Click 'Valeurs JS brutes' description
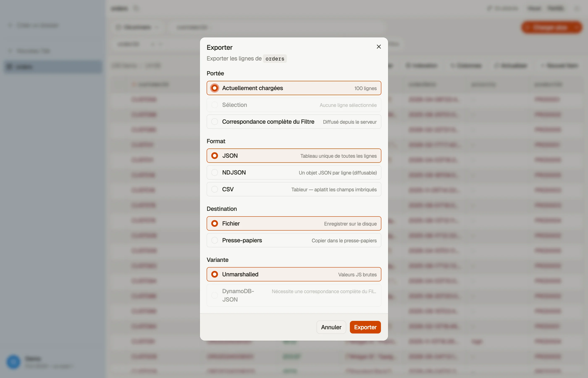This screenshot has width=588, height=378. [x=357, y=274]
